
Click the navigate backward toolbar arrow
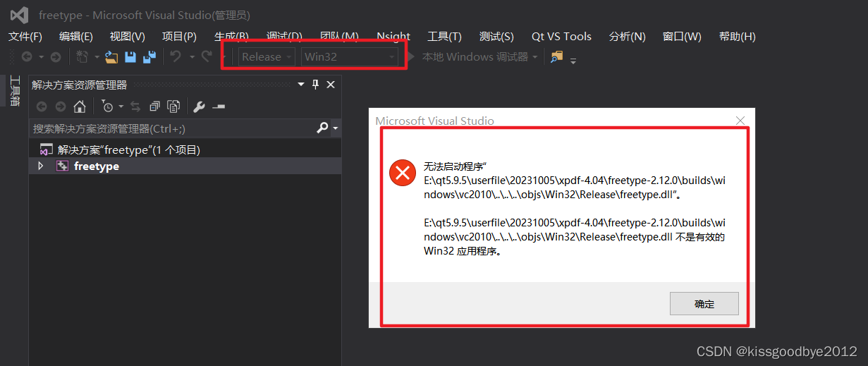pos(27,57)
